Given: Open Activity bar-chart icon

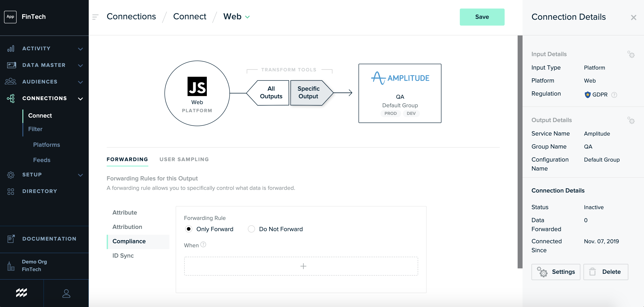Looking at the screenshot, I should tap(11, 48).
